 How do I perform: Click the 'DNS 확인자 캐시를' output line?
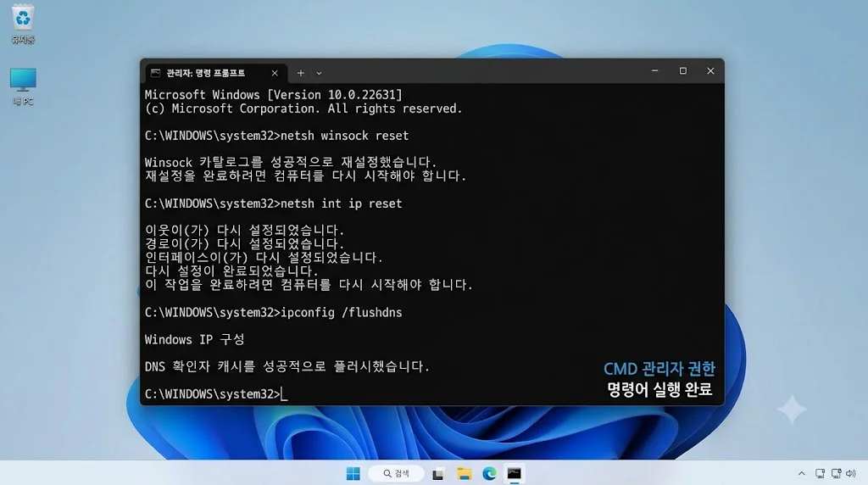pos(287,366)
